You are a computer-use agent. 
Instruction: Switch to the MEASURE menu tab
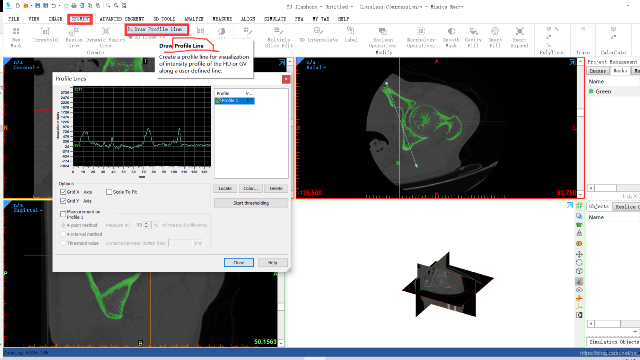tap(222, 19)
